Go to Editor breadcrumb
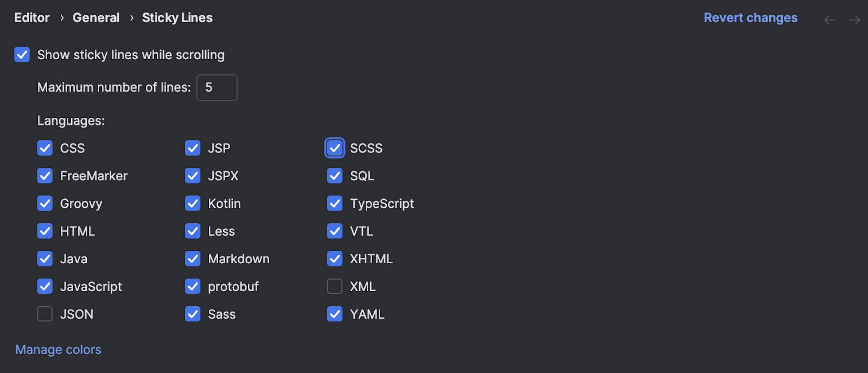 [32, 18]
